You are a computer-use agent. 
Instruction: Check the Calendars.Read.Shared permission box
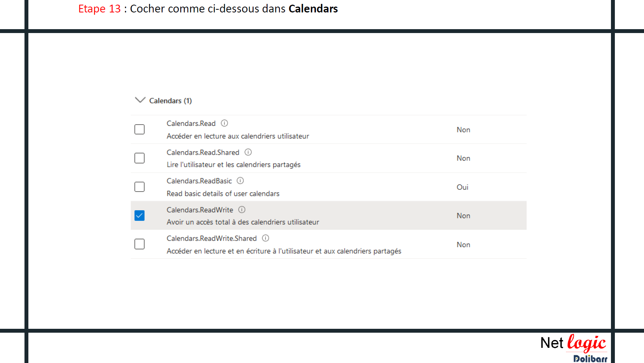140,158
